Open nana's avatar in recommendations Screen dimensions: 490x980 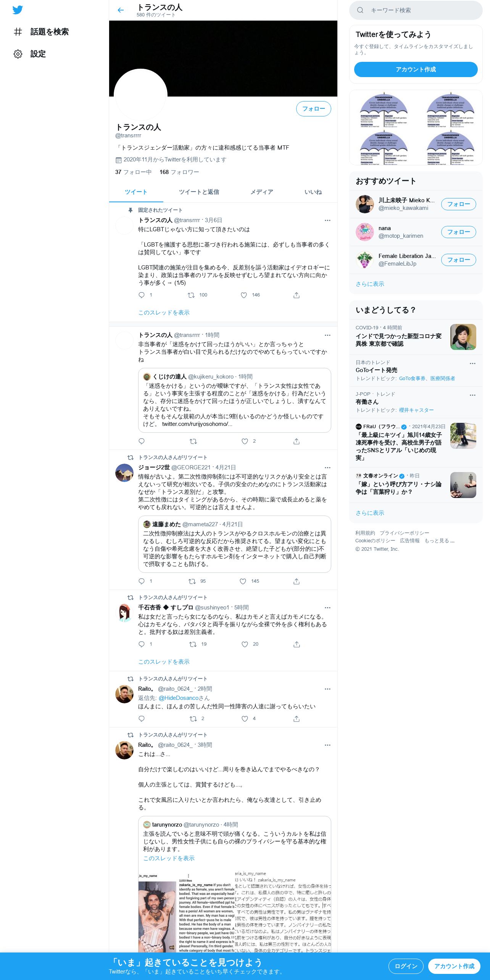pyautogui.click(x=365, y=232)
